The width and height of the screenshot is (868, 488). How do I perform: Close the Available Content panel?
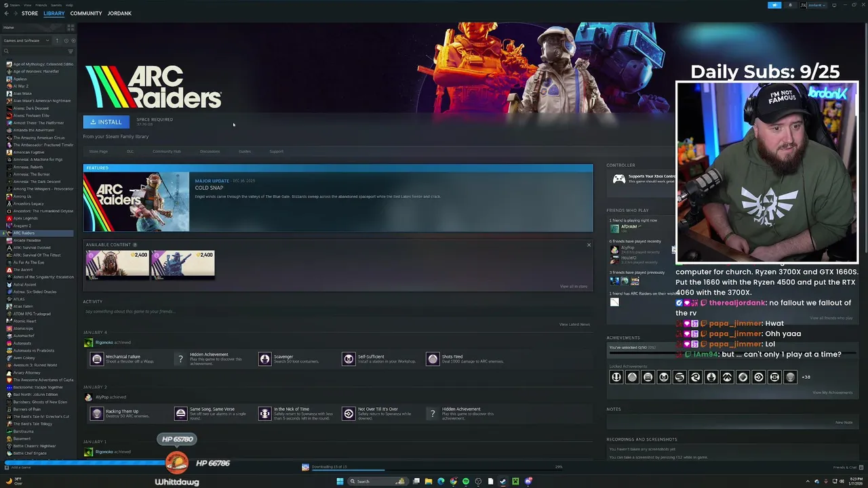tap(589, 245)
